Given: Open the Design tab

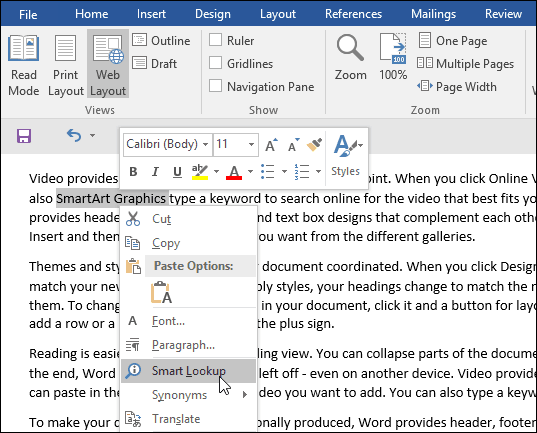Looking at the screenshot, I should coord(213,14).
